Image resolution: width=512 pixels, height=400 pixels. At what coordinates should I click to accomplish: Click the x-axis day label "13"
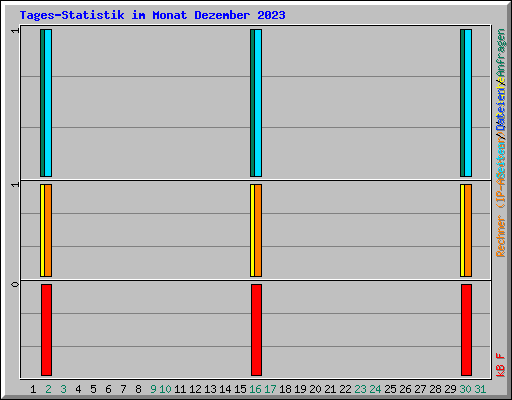210,389
